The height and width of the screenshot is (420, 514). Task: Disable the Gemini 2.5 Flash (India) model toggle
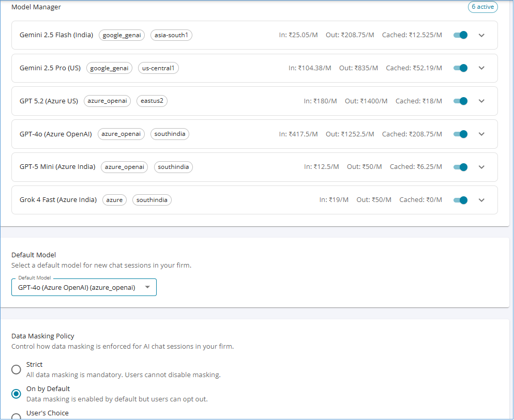[x=460, y=35]
